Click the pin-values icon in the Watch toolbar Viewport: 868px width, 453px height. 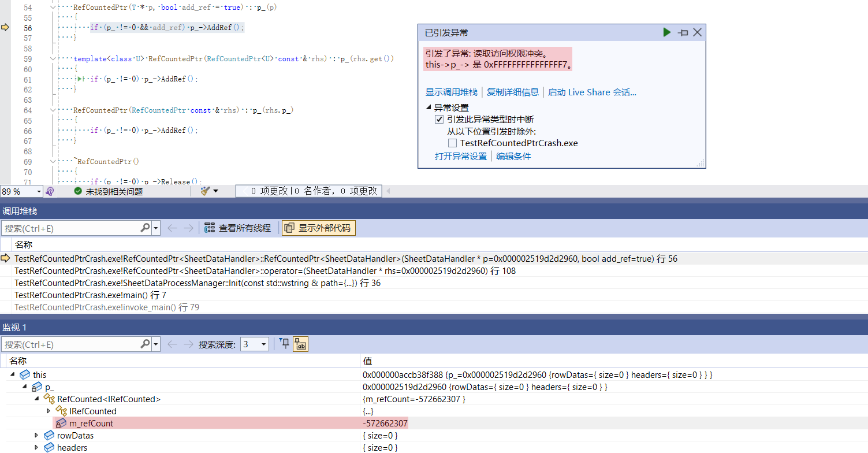(284, 343)
